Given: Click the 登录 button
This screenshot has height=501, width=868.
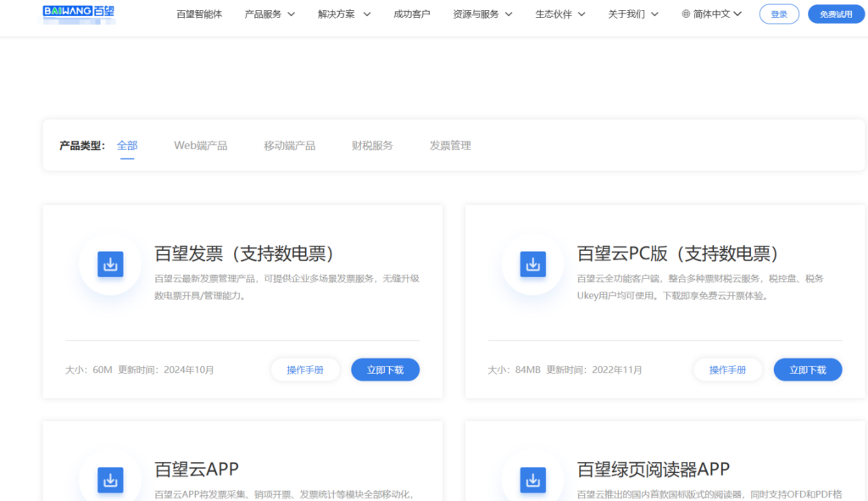Looking at the screenshot, I should (779, 14).
